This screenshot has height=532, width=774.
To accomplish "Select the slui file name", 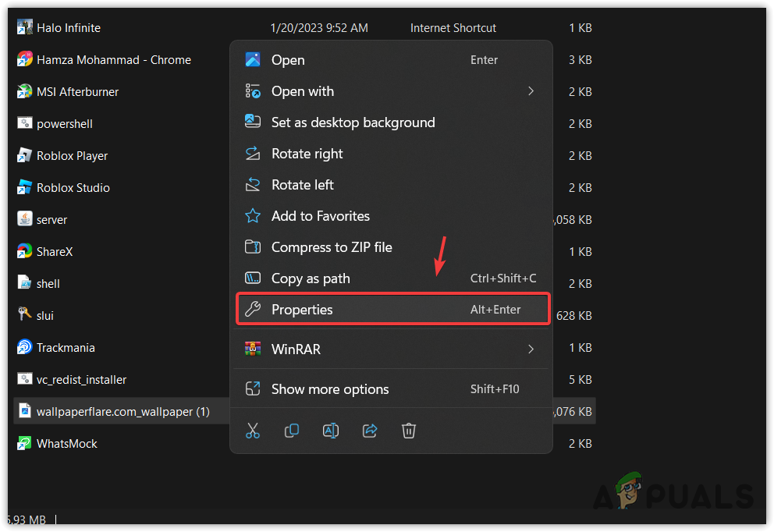I will pyautogui.click(x=45, y=316).
